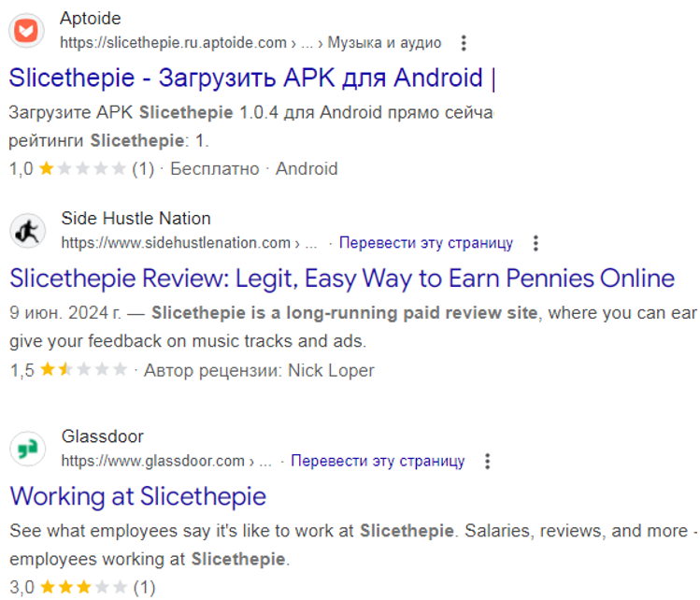Open three-dot menu for Aptoide result
The width and height of the screenshot is (700, 600).
(465, 43)
